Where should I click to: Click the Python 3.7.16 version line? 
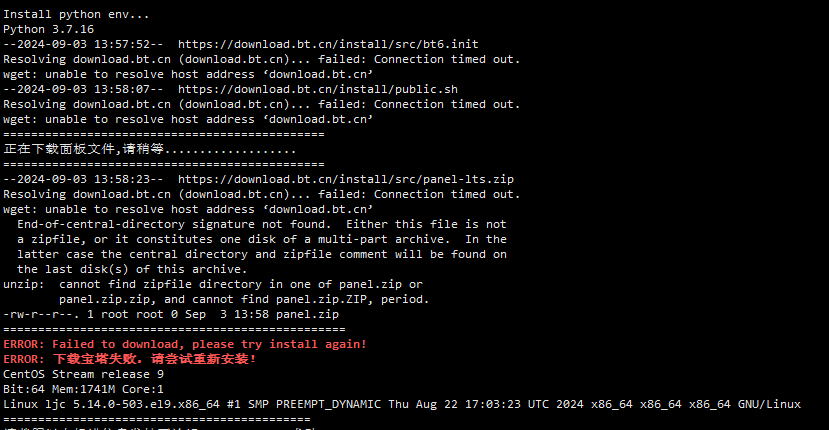[x=49, y=29]
